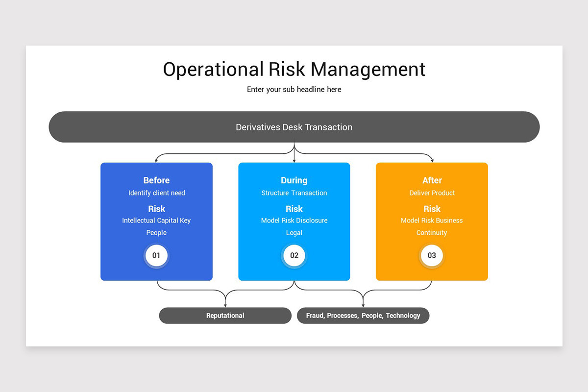Screen dimensions: 588x392
Task: Click the Reputational pill label
Action: (225, 316)
